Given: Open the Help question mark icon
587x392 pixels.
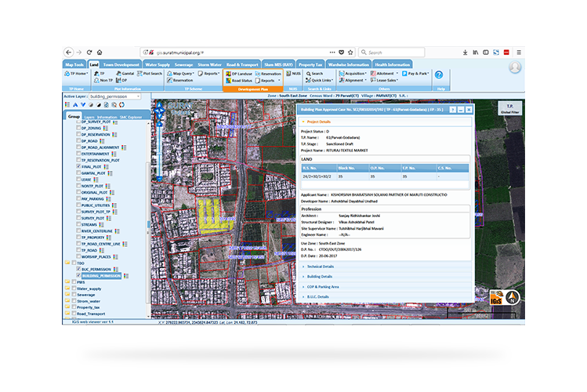Looking at the screenshot, I should [x=439, y=75].
